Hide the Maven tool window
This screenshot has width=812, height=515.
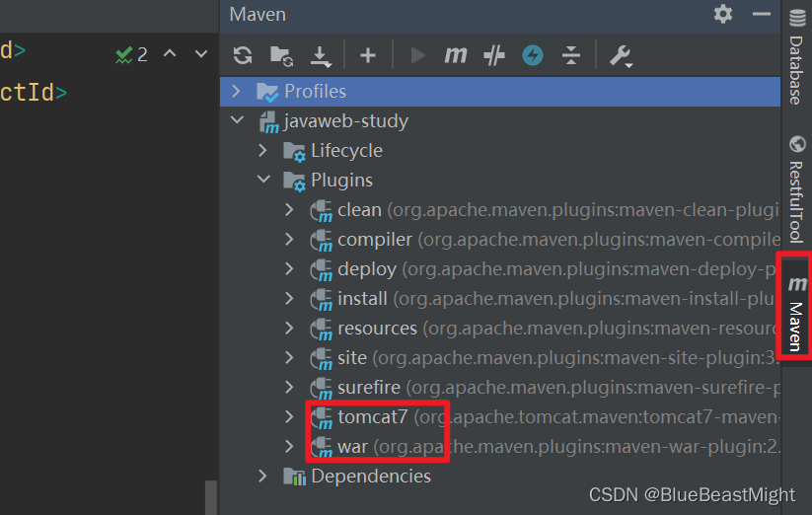click(x=762, y=14)
